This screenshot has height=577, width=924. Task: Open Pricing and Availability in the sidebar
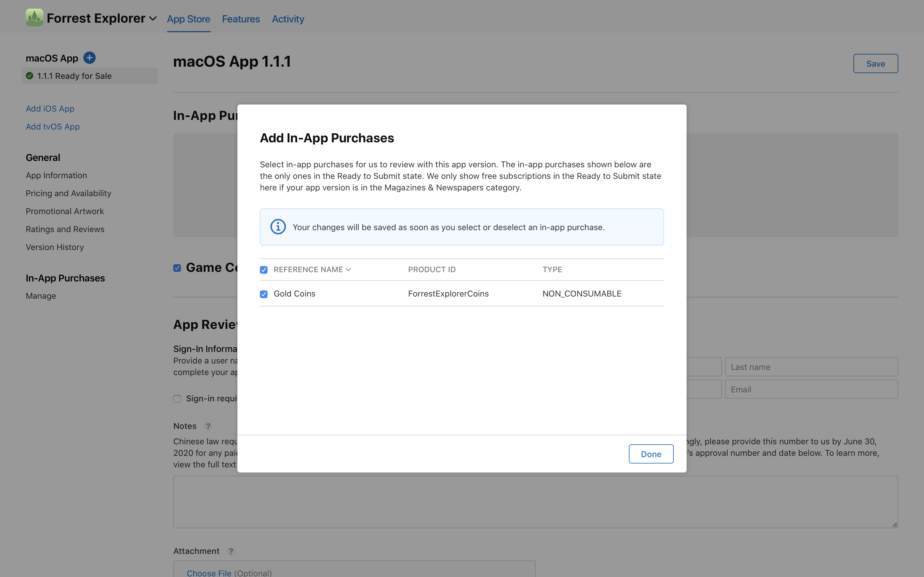[68, 194]
